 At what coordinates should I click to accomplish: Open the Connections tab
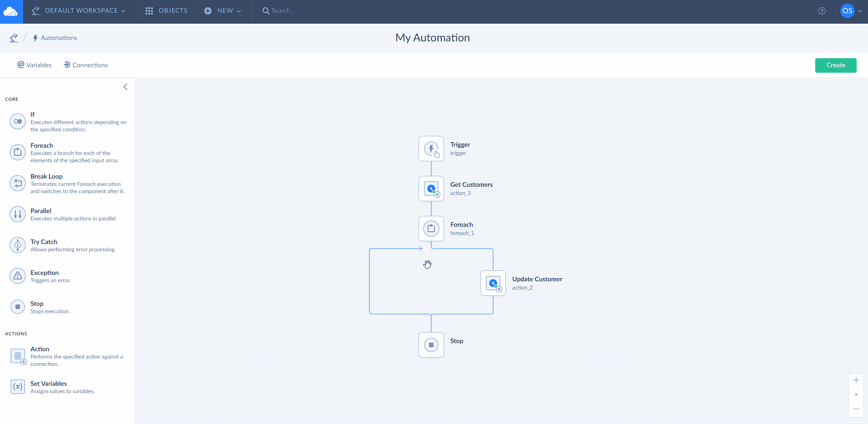(86, 65)
